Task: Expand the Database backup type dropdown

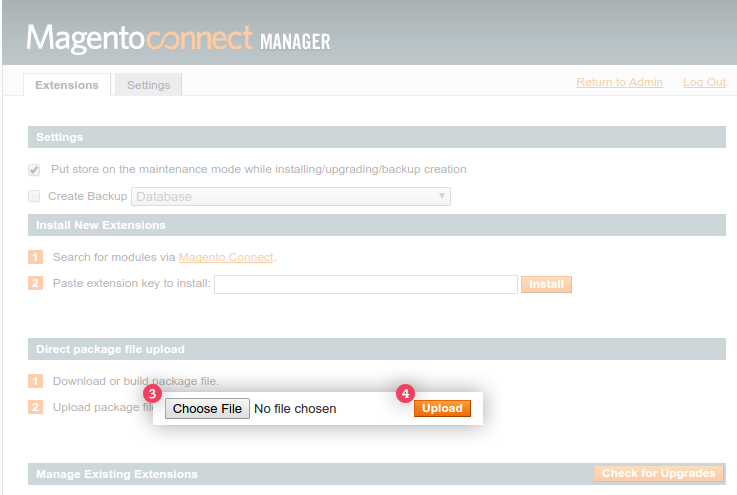Action: 290,196
